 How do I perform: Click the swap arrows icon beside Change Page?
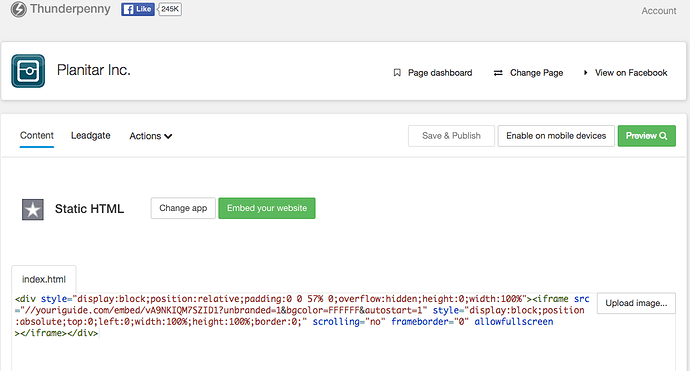(x=498, y=73)
